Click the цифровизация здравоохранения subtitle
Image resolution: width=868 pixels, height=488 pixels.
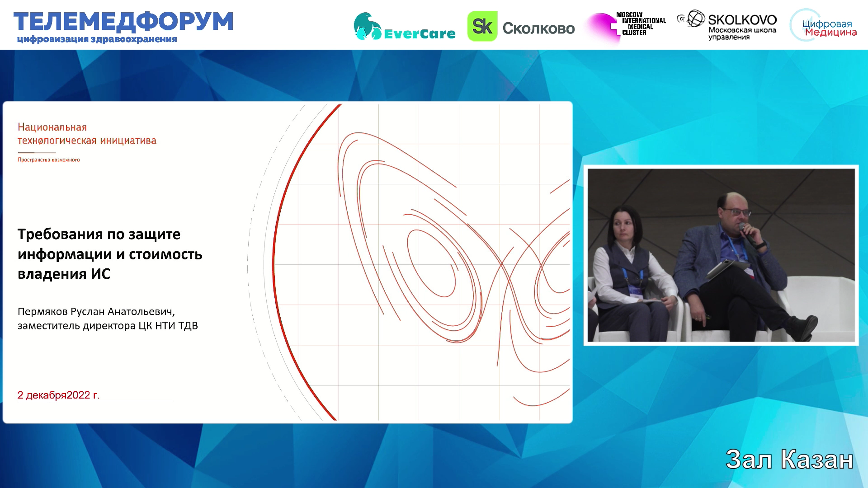point(97,39)
